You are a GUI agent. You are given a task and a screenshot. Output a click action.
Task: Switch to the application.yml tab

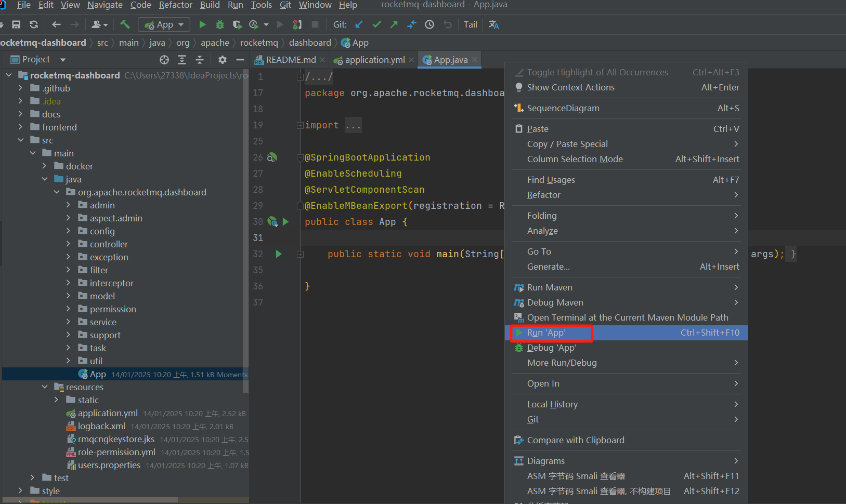(x=374, y=60)
